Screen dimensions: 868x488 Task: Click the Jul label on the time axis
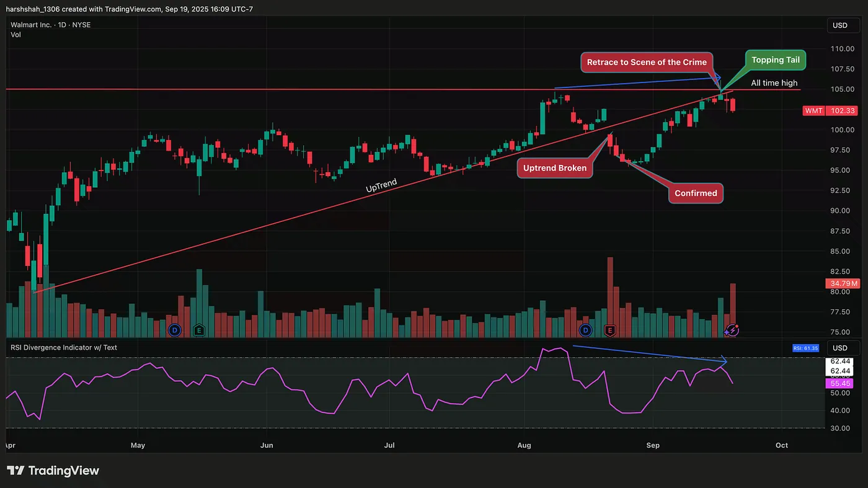click(389, 445)
